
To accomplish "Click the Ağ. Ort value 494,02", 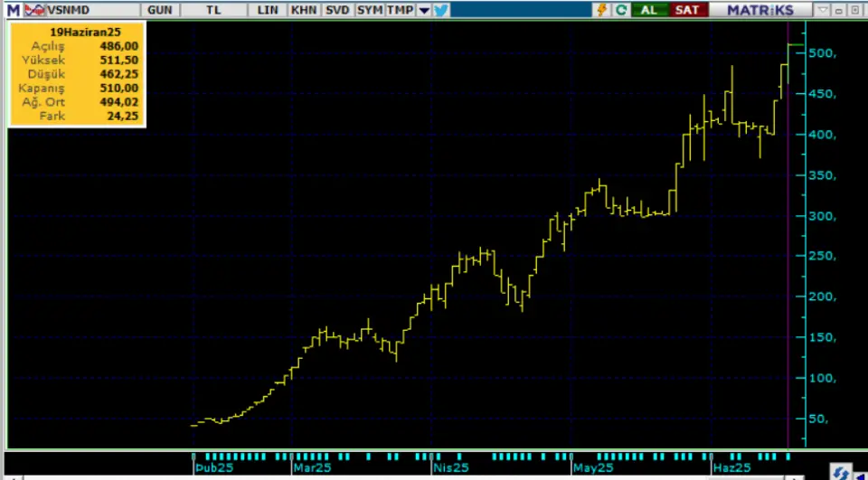I will [x=119, y=102].
